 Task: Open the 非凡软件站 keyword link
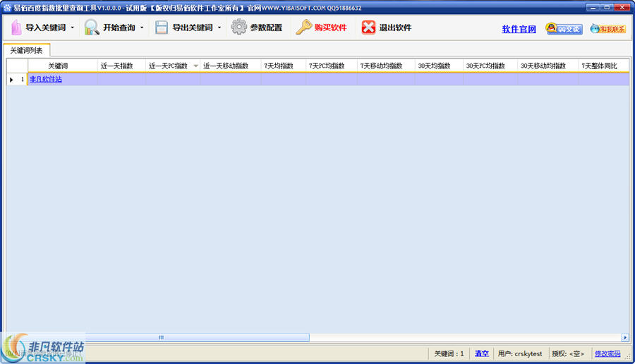click(x=46, y=79)
